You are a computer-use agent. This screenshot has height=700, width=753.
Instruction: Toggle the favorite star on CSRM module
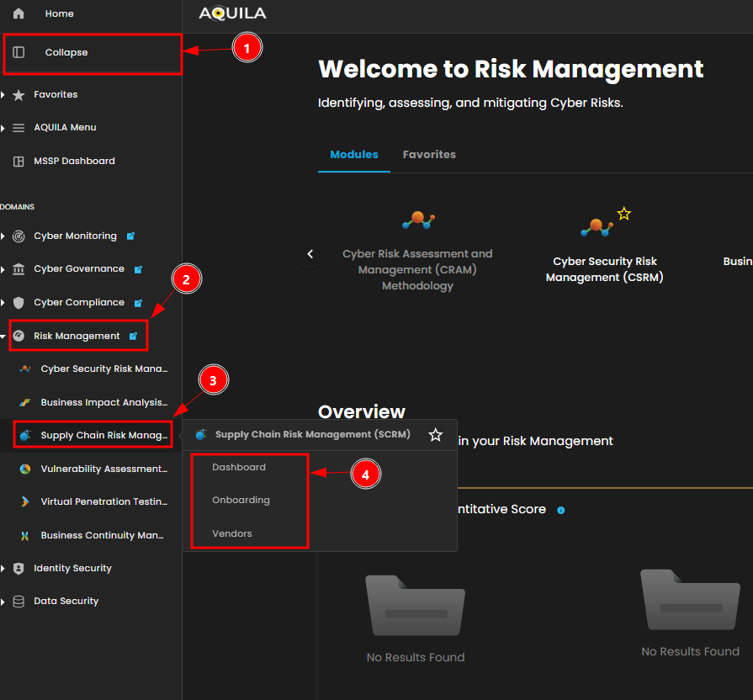tap(623, 214)
